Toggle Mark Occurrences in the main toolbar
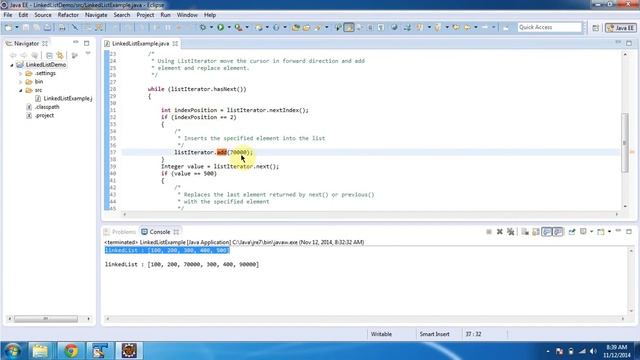This screenshot has width=640, height=360. click(349, 27)
